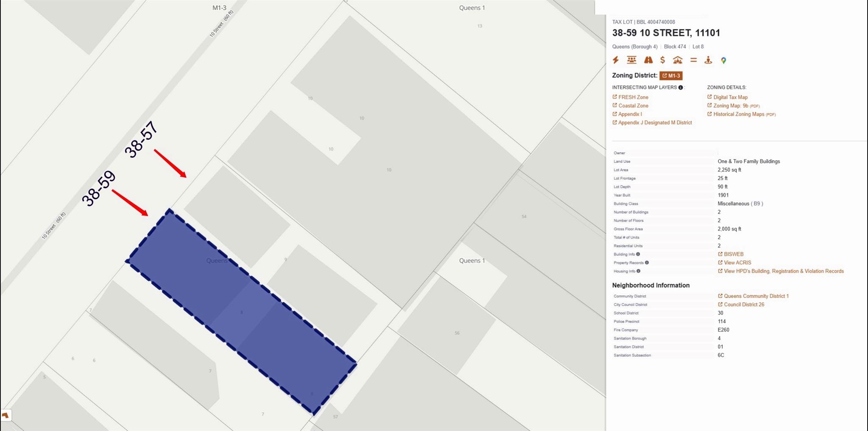Open the M1-3 zoning district badge
Viewport: 868px width, 431px height.
coord(671,76)
